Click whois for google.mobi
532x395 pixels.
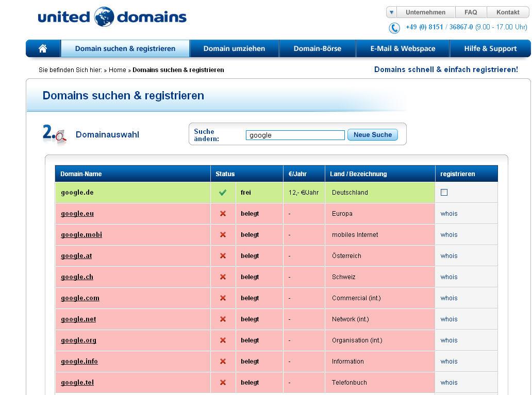click(449, 235)
